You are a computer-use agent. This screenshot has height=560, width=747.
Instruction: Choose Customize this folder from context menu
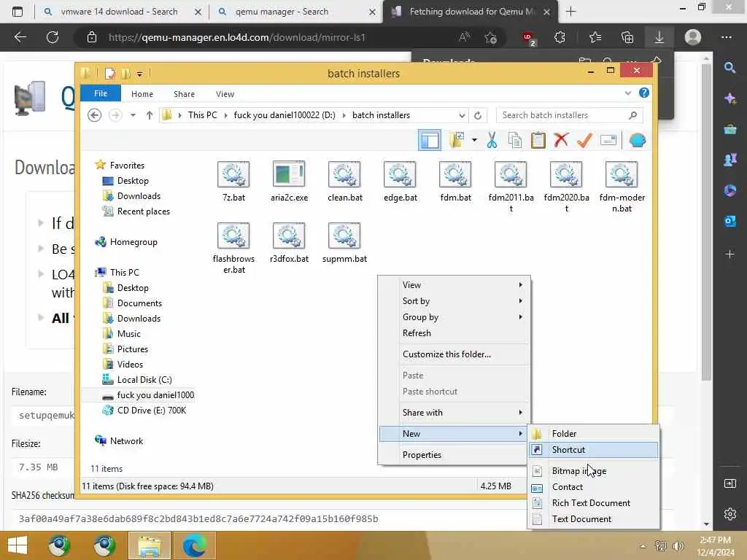pos(454,354)
